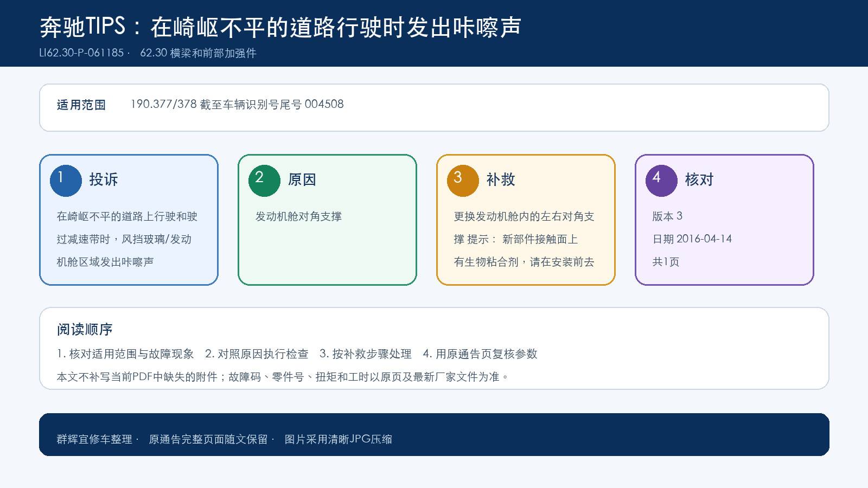
Task: Click line 撑 提示： 新部件接触面上
Action: click(516, 239)
